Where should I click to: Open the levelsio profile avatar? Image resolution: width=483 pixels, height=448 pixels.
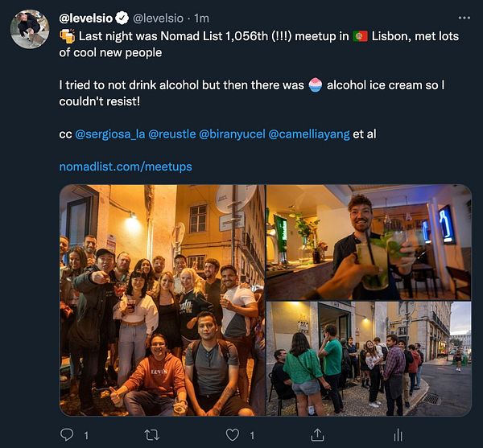click(30, 30)
